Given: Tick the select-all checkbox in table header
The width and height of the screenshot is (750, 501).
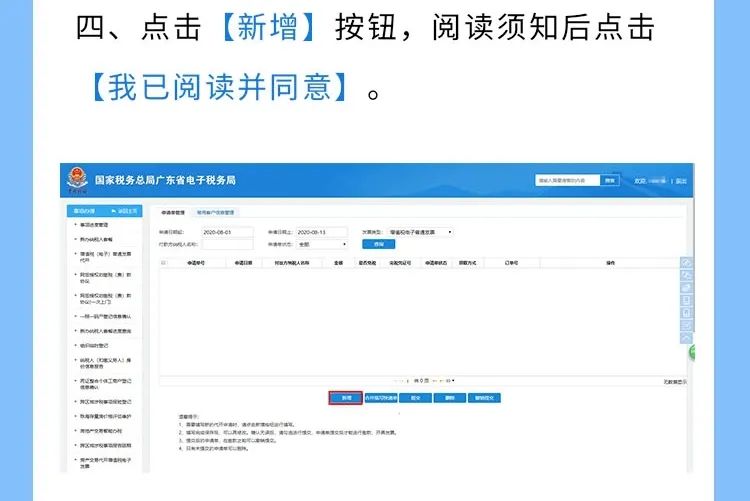Looking at the screenshot, I should pyautogui.click(x=164, y=263).
